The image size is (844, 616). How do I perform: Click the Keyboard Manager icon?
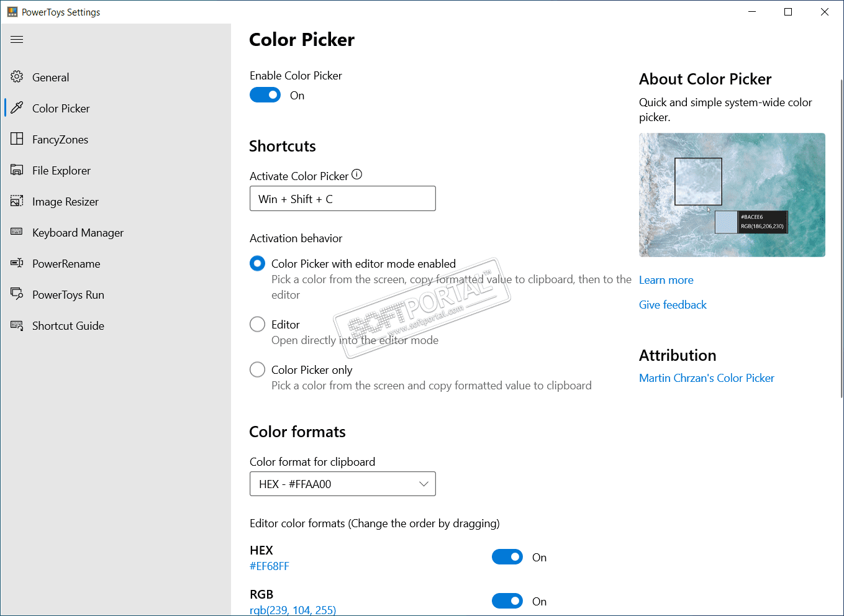pos(17,232)
